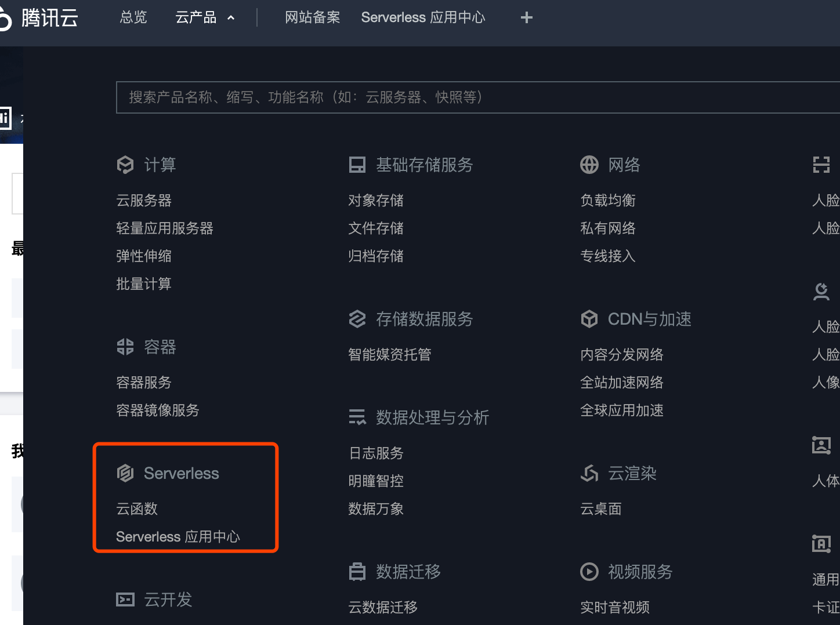Viewport: 840px width, 625px height.
Task: Click the 云渲染 category icon
Action: coord(589,473)
